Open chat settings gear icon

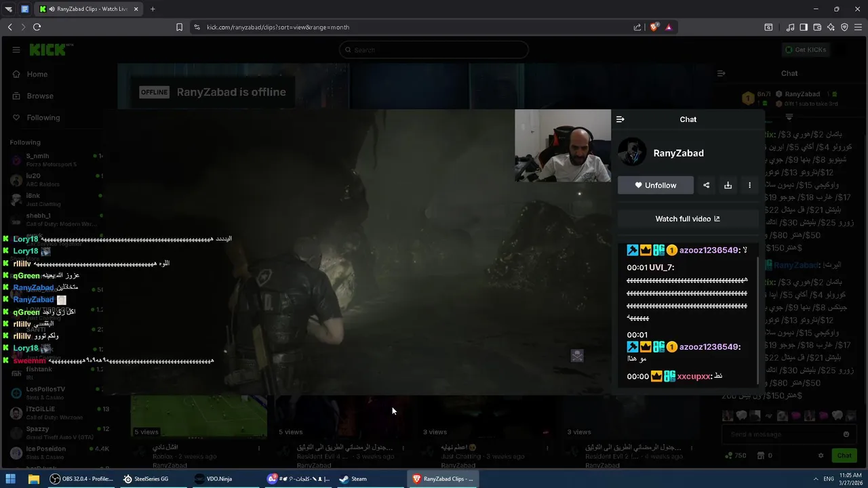821,455
